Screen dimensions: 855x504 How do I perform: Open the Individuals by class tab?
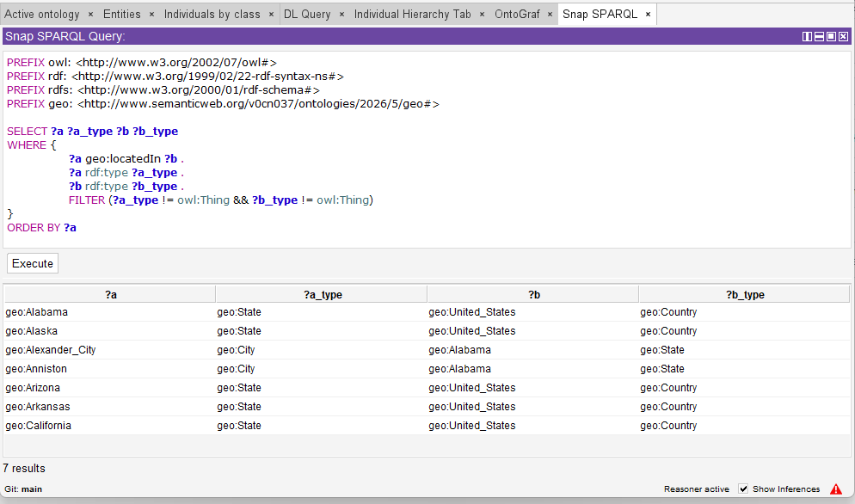point(212,15)
